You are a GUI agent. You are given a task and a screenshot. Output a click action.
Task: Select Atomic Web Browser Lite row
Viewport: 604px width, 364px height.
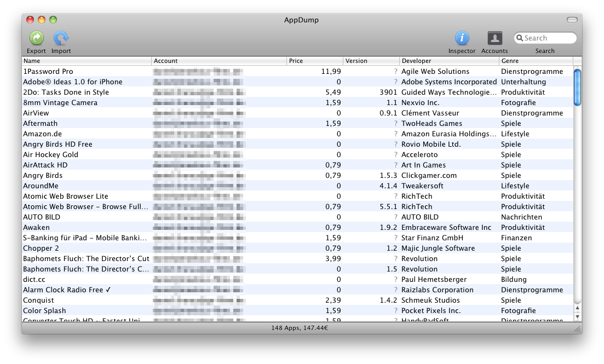(x=297, y=196)
